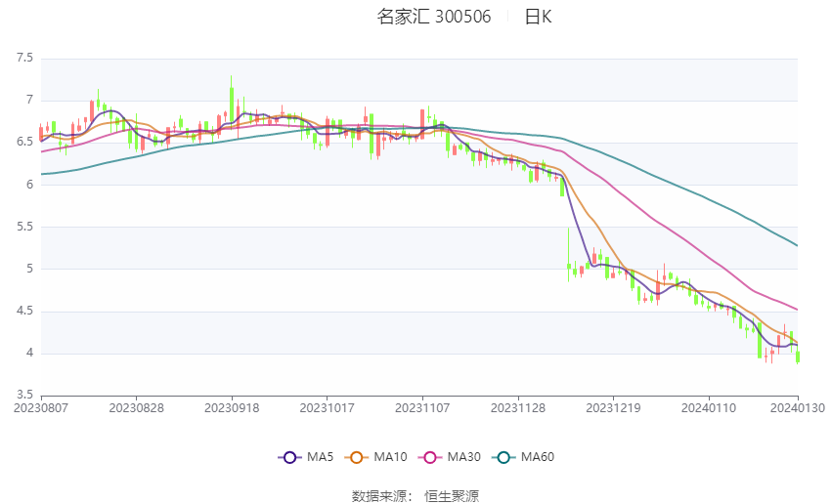Toggle the MA30 pink legend circle

430,457
